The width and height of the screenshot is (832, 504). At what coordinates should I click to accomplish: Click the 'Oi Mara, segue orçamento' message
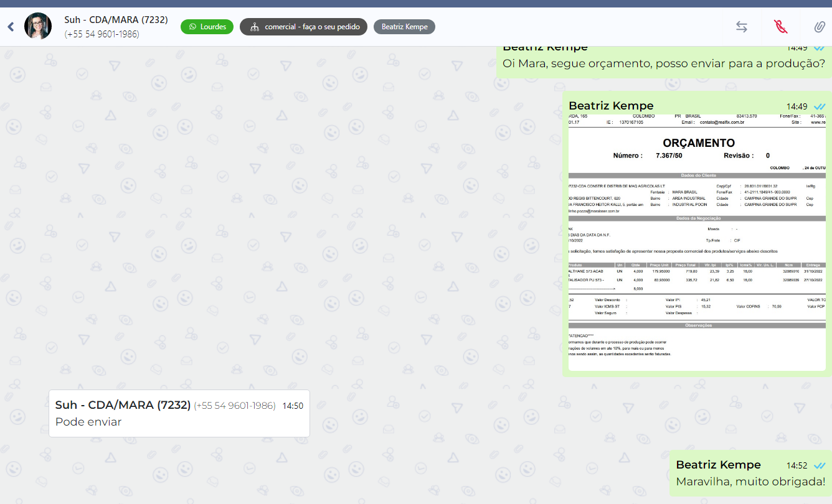[663, 63]
